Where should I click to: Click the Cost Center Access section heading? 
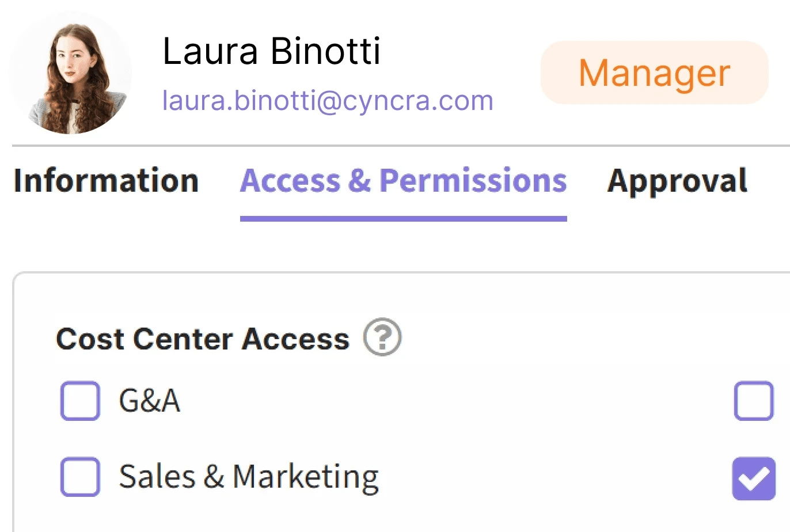point(203,339)
